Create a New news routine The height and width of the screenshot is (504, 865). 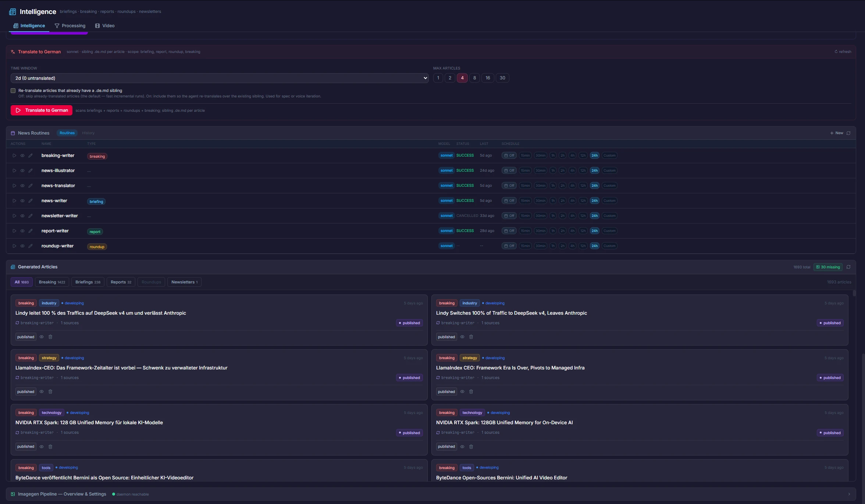[x=837, y=133]
